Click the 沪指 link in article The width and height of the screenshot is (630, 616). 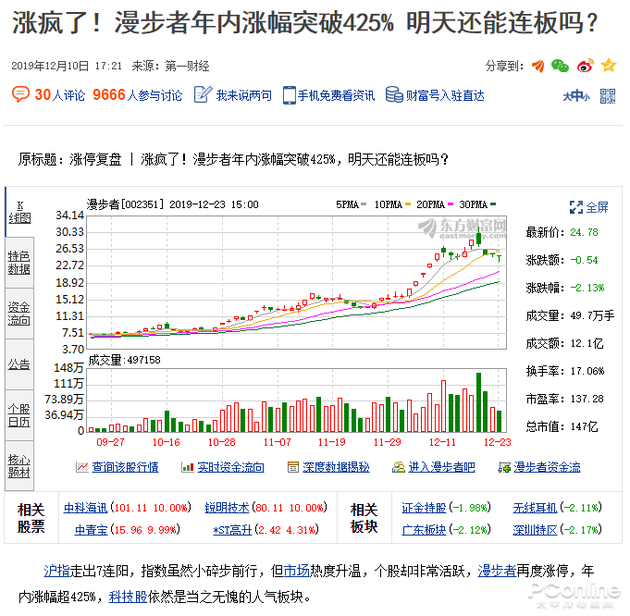[57, 571]
